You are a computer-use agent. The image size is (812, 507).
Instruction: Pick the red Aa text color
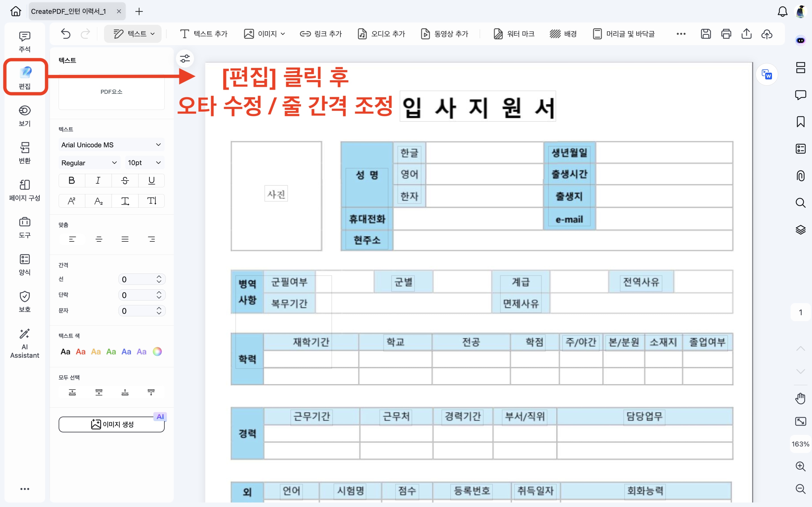81,352
